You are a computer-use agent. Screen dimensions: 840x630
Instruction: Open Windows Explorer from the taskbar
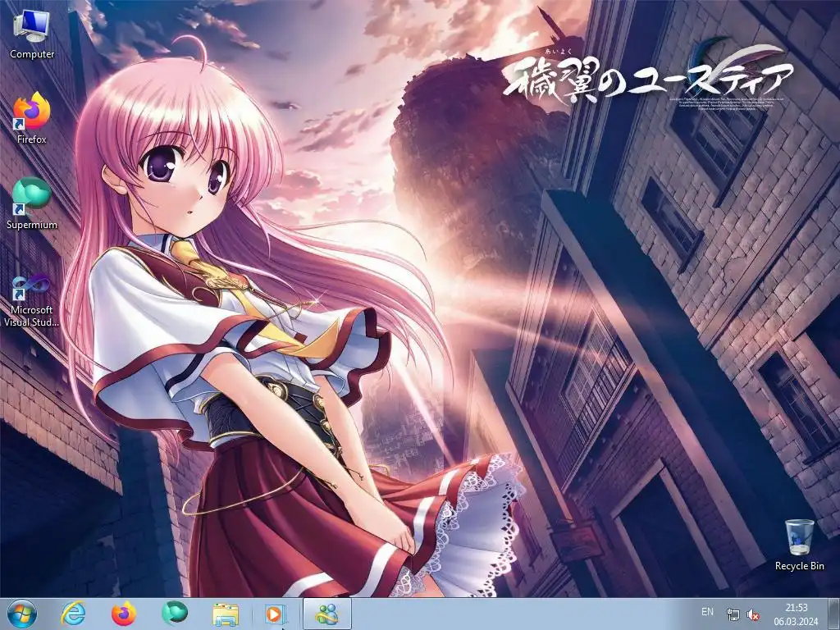[x=226, y=614]
